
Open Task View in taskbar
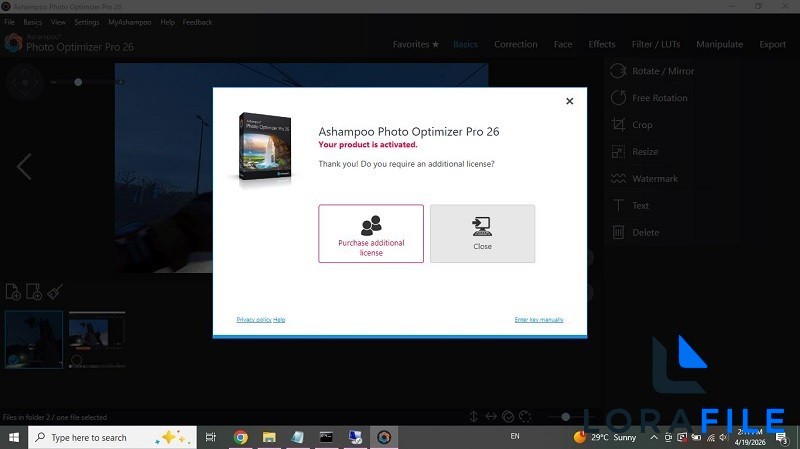coord(210,437)
